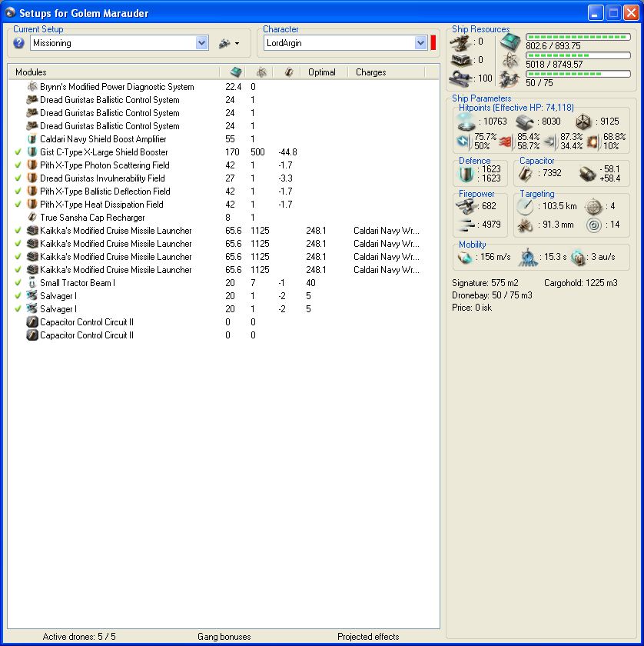Select second Capacitor Control Circuit II row

coord(224,335)
